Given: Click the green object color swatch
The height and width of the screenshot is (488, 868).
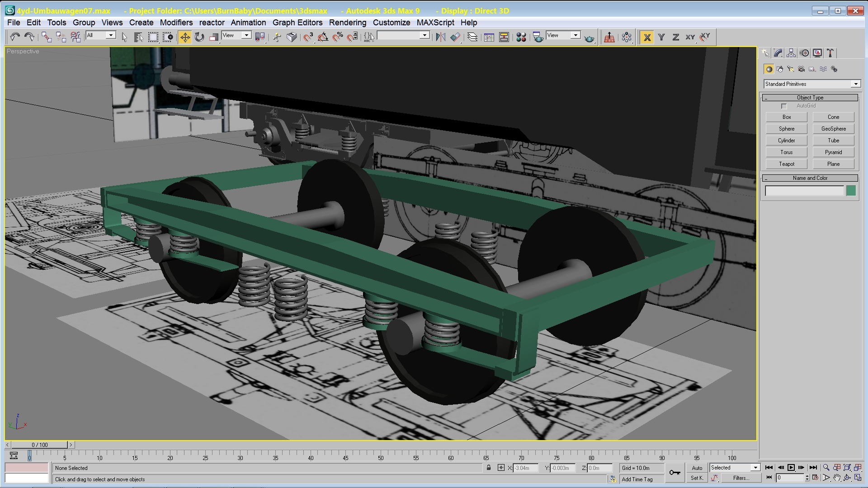Looking at the screenshot, I should tap(851, 191).
